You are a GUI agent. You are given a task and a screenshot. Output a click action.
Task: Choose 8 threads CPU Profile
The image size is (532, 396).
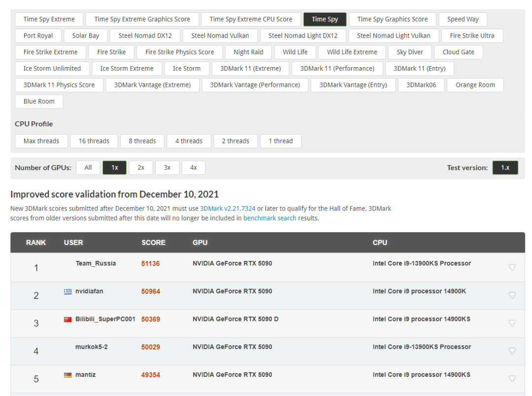coord(142,141)
